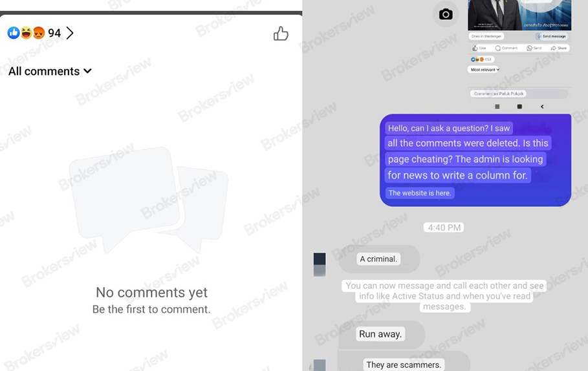Click the purple sent message bubble

point(475,160)
